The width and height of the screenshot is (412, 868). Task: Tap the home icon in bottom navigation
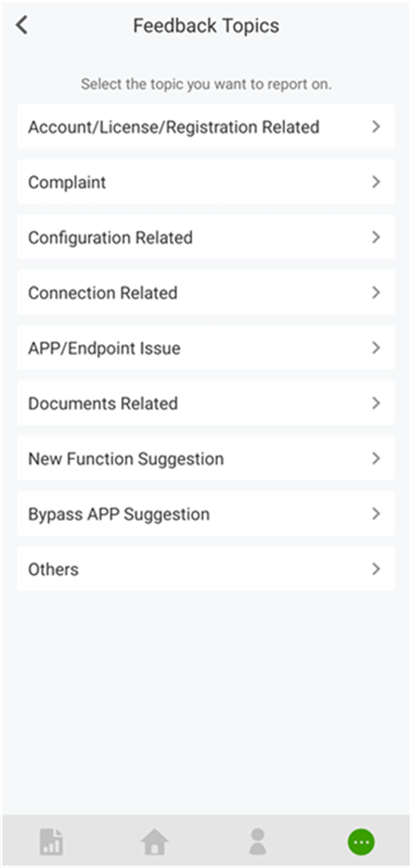pyautogui.click(x=154, y=842)
